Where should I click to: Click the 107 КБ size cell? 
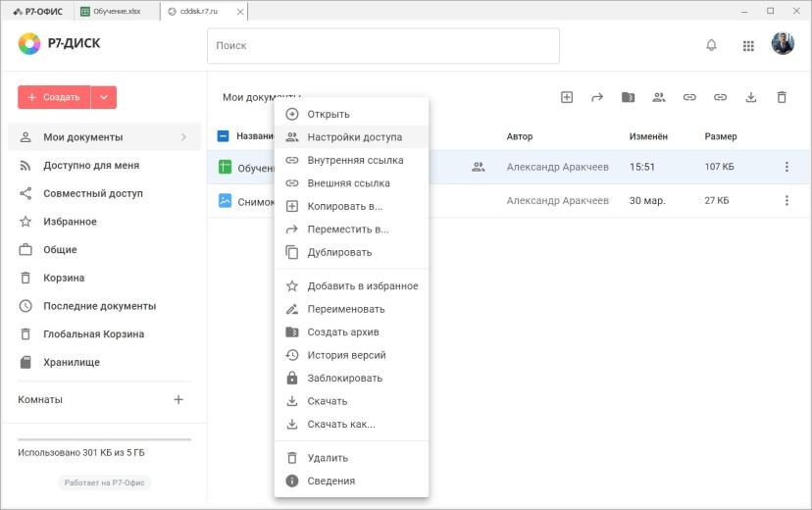(719, 167)
